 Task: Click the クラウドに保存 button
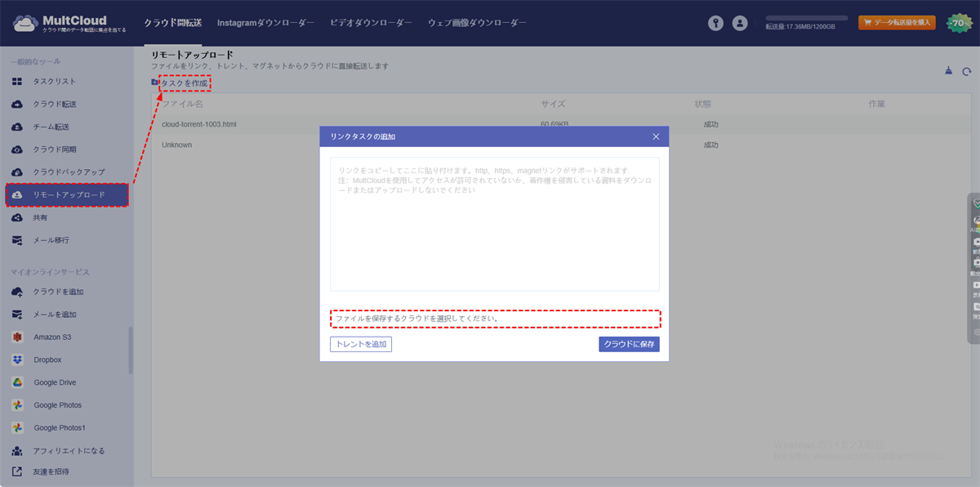click(629, 344)
